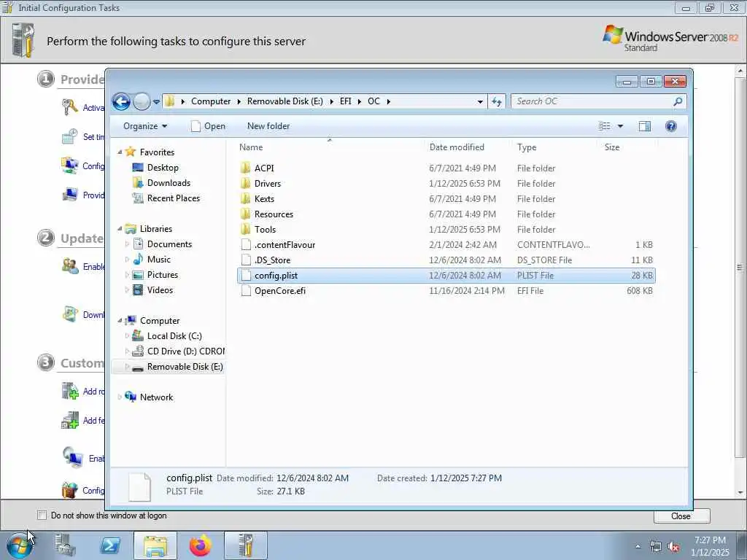Click Computer in the address breadcrumb
Viewport: 747px width, 560px height.
pyautogui.click(x=211, y=101)
